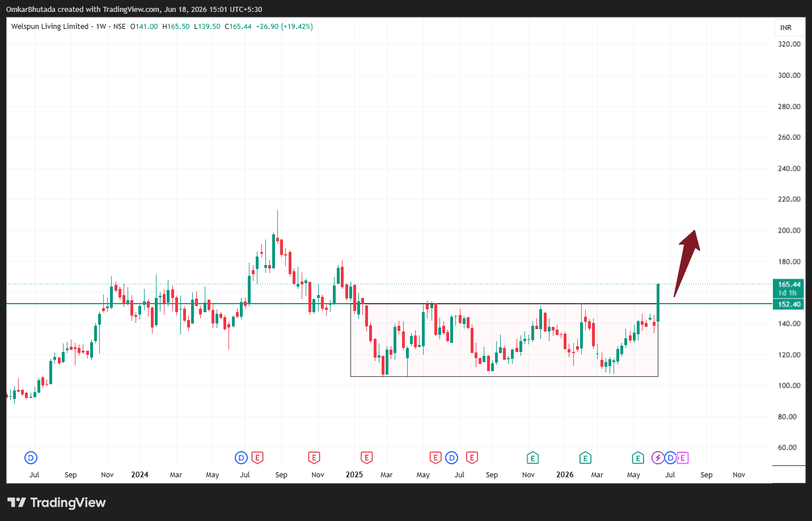Click the 200.00 price axis label

789,230
